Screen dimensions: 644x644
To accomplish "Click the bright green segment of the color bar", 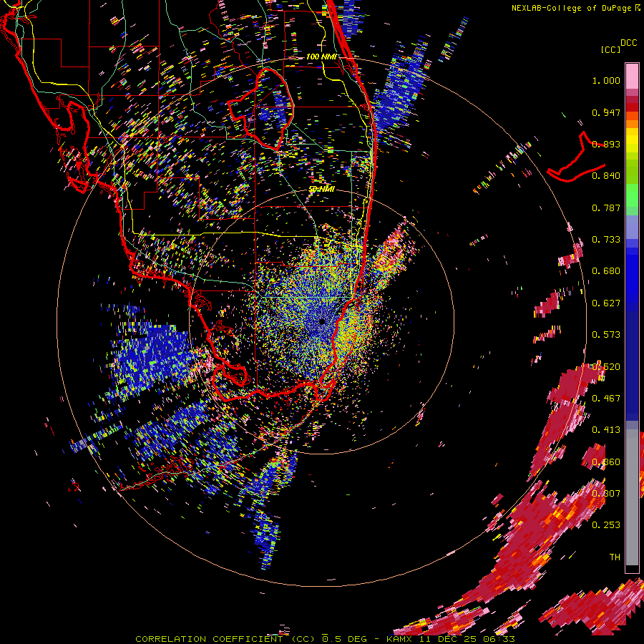I will (632, 195).
